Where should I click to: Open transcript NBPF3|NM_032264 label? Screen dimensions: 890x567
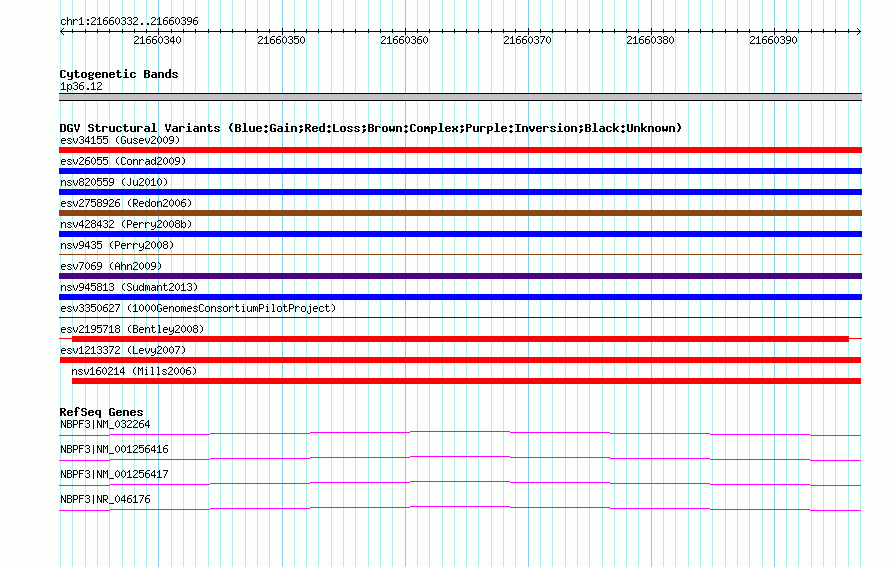[105, 425]
